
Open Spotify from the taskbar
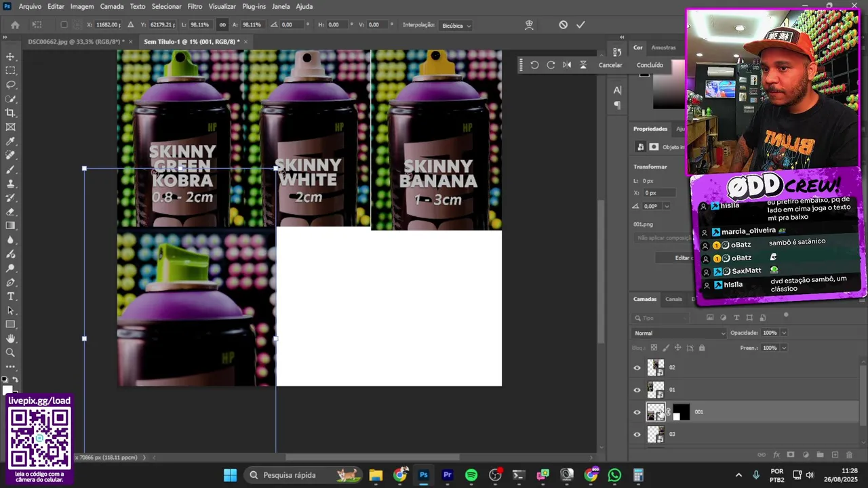[x=471, y=475]
